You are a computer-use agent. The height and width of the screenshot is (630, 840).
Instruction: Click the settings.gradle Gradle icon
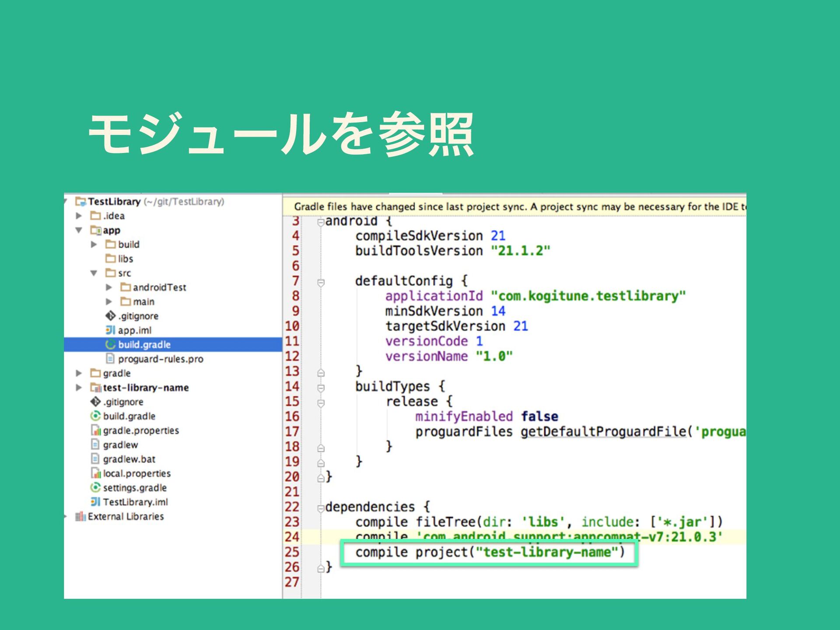click(x=95, y=487)
